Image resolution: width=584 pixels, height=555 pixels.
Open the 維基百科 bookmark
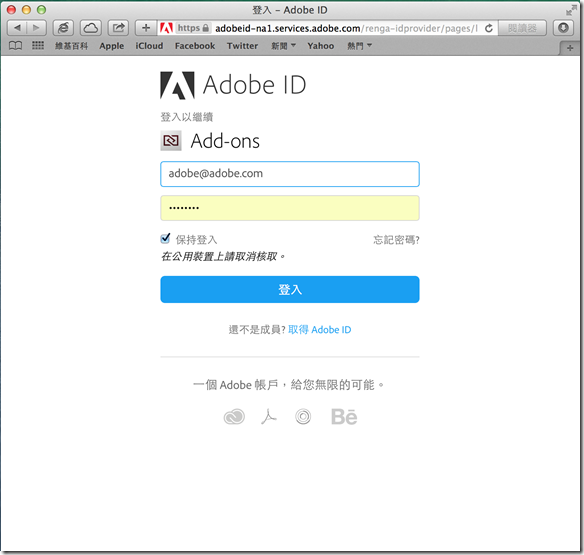(72, 46)
